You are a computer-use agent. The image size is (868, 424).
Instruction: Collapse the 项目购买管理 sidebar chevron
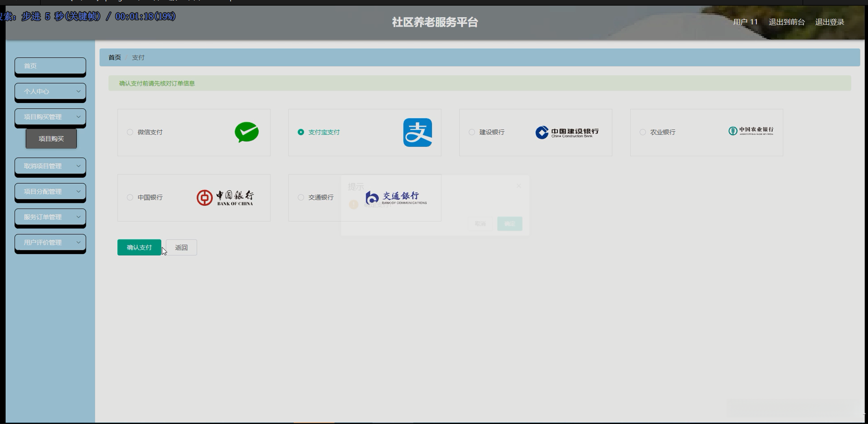(78, 117)
